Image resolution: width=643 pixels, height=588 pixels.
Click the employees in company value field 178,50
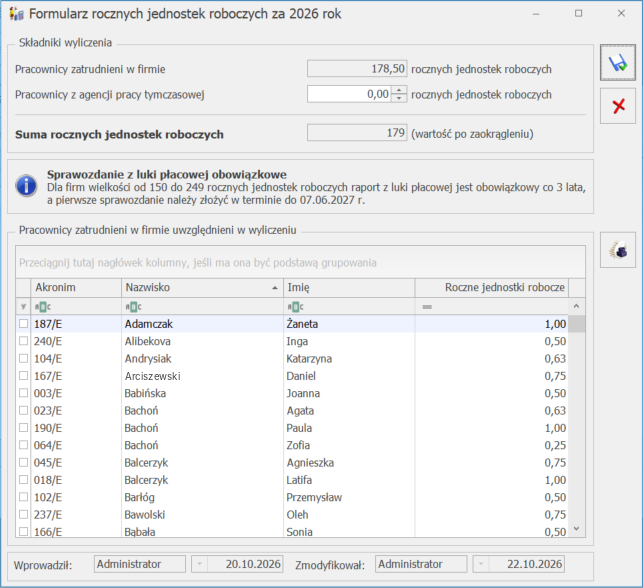coord(357,68)
